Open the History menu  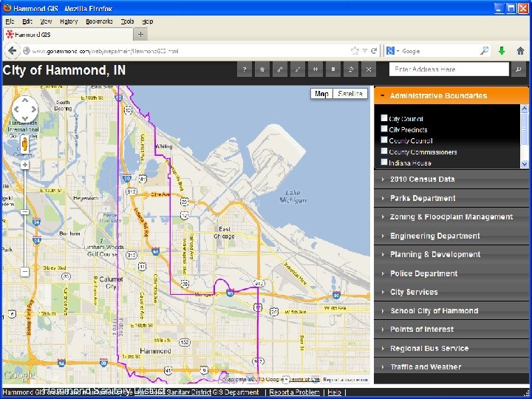click(69, 21)
